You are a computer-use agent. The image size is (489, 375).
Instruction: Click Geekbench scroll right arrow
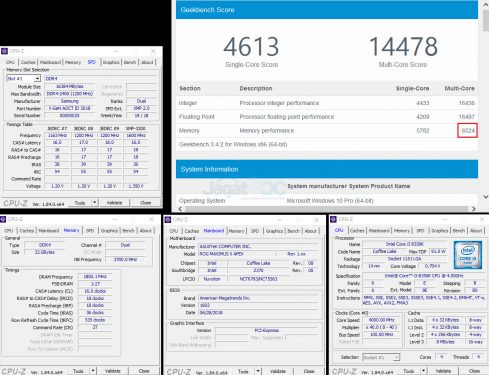(x=474, y=209)
